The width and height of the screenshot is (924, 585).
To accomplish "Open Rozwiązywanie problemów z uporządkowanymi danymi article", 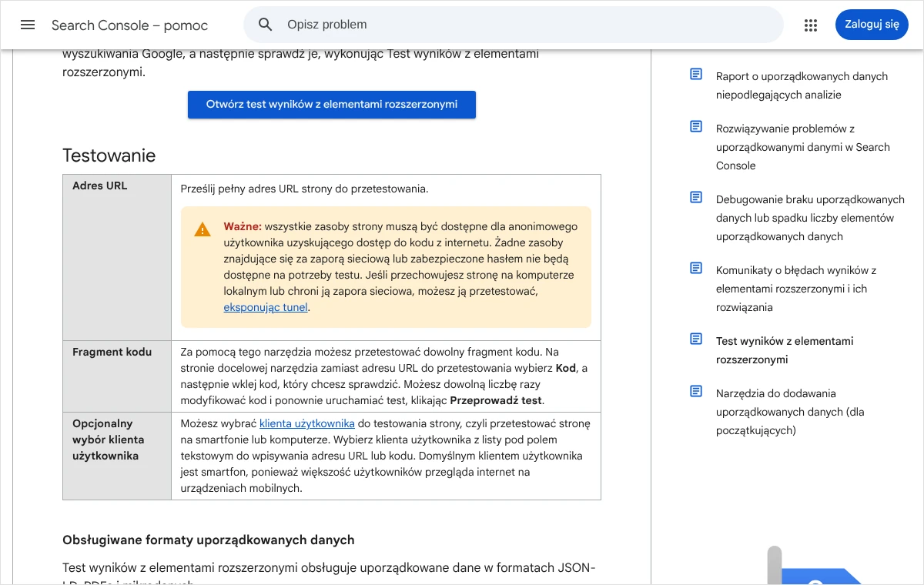I will 803,147.
